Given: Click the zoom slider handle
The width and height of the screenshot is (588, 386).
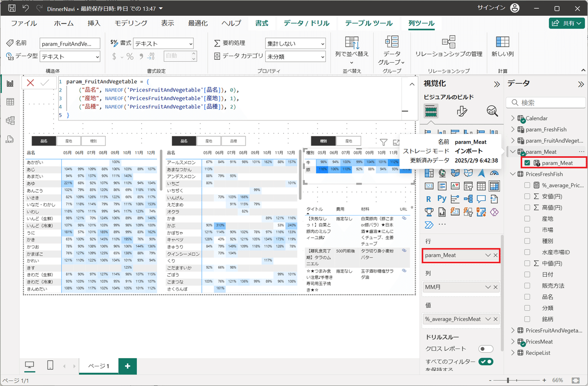Looking at the screenshot, I should pos(508,381).
